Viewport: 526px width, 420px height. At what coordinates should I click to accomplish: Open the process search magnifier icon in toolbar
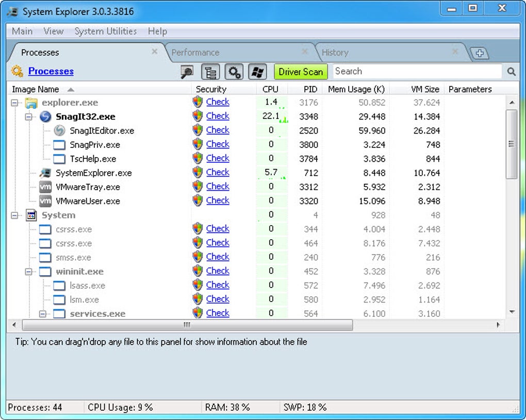point(187,72)
